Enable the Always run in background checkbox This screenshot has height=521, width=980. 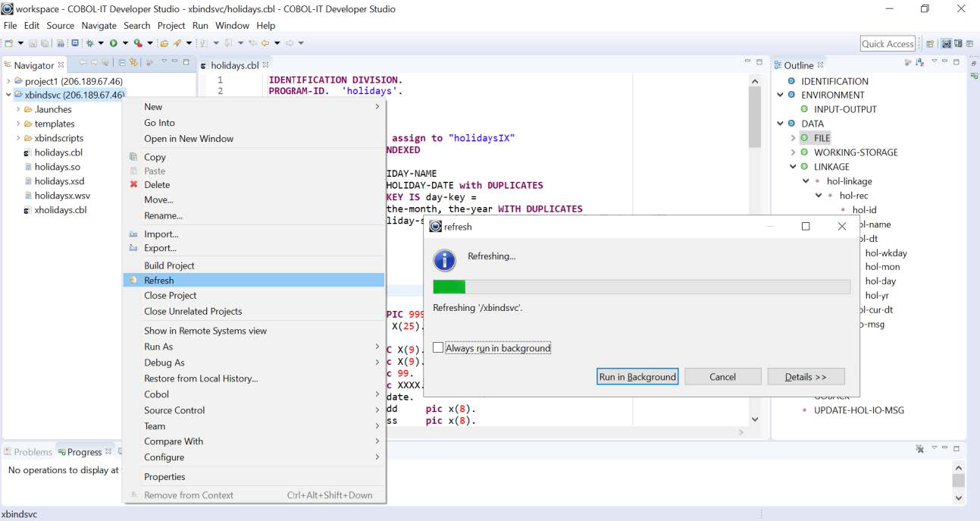click(x=438, y=347)
